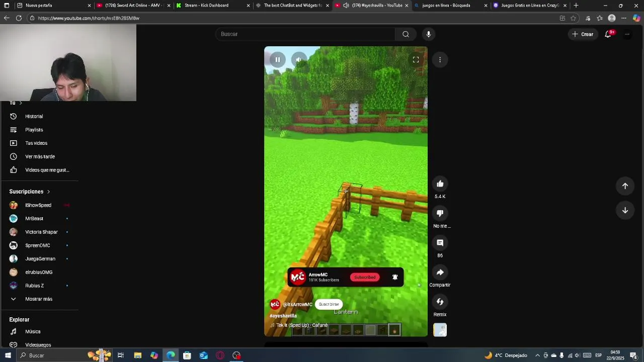644x362 pixels.
Task: Open YouTube notifications bell
Action: coord(608,34)
